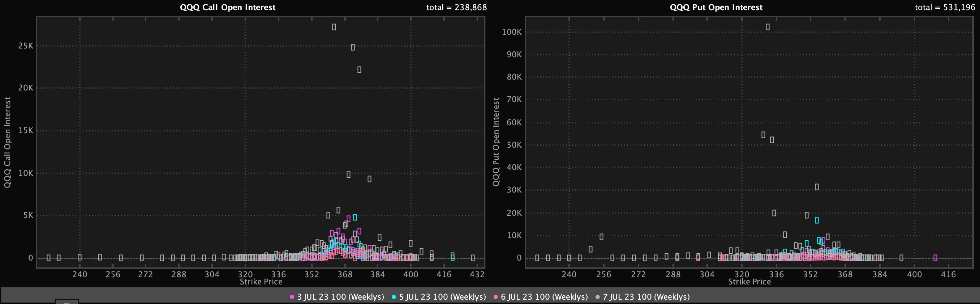Click the gray put marker at strike 256 near 10K
The image size is (980, 304).
coord(601,237)
